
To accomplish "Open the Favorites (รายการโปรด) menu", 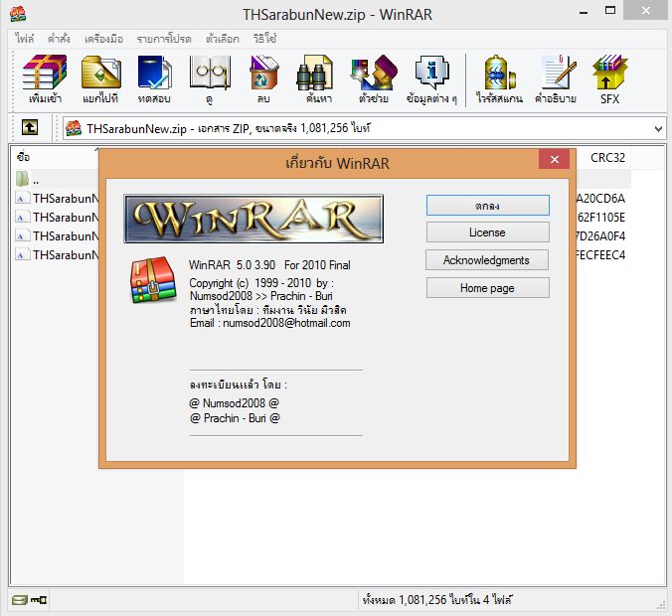I will point(164,39).
